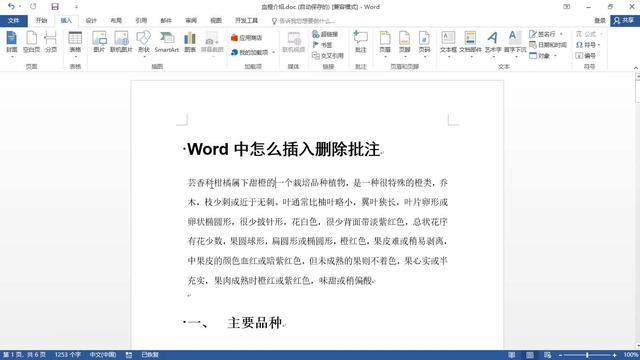Viewport: 640px width, 360px height.
Task: Insert numbering (编号) symbol
Action: click(x=586, y=56)
